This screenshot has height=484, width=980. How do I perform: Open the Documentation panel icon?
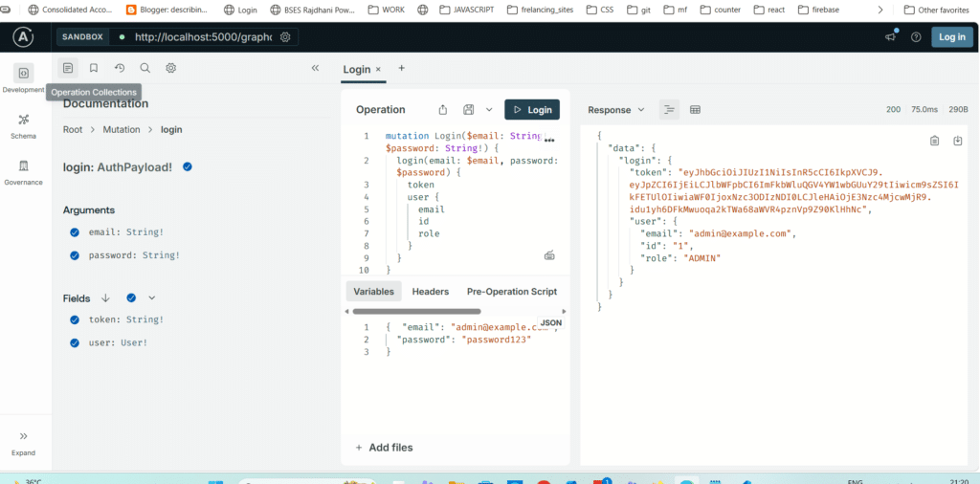tap(68, 68)
